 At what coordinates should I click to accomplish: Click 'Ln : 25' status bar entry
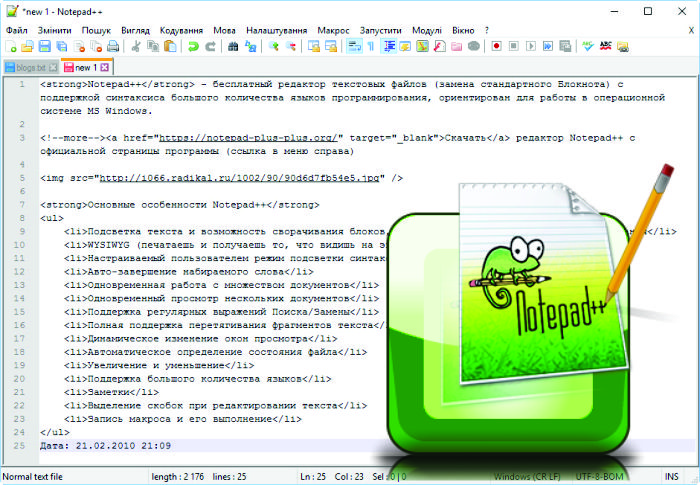point(313,477)
